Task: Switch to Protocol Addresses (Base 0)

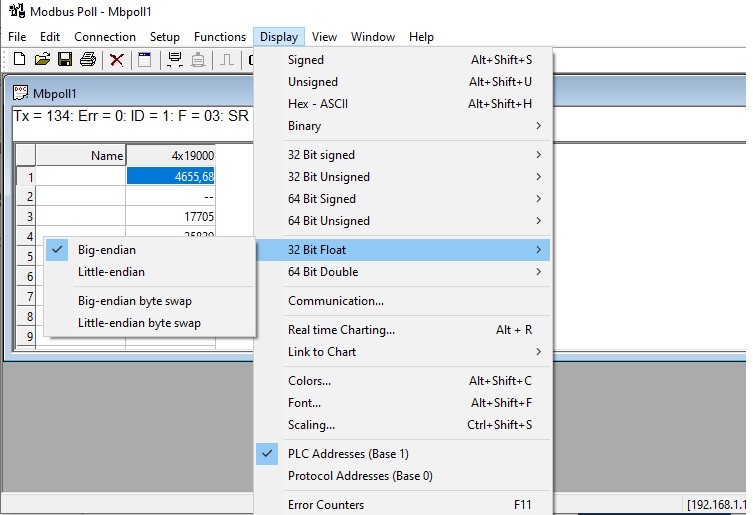Action: pyautogui.click(x=360, y=476)
